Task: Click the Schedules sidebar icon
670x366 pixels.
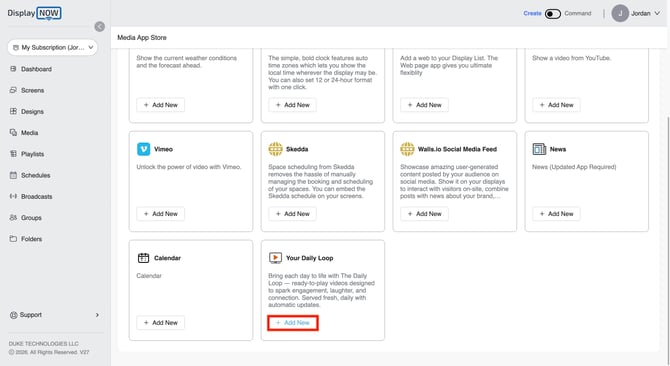Action: [13, 175]
